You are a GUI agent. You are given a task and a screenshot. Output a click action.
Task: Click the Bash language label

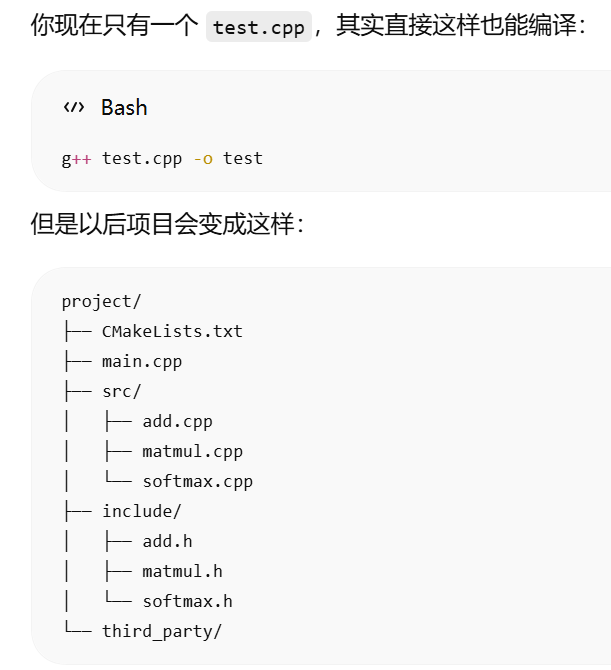pyautogui.click(x=124, y=107)
